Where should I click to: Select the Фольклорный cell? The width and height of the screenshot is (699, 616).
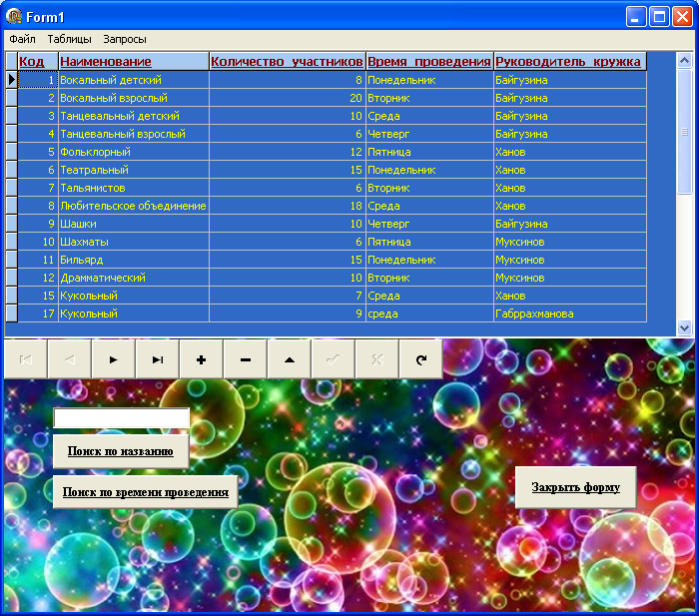pyautogui.click(x=134, y=152)
